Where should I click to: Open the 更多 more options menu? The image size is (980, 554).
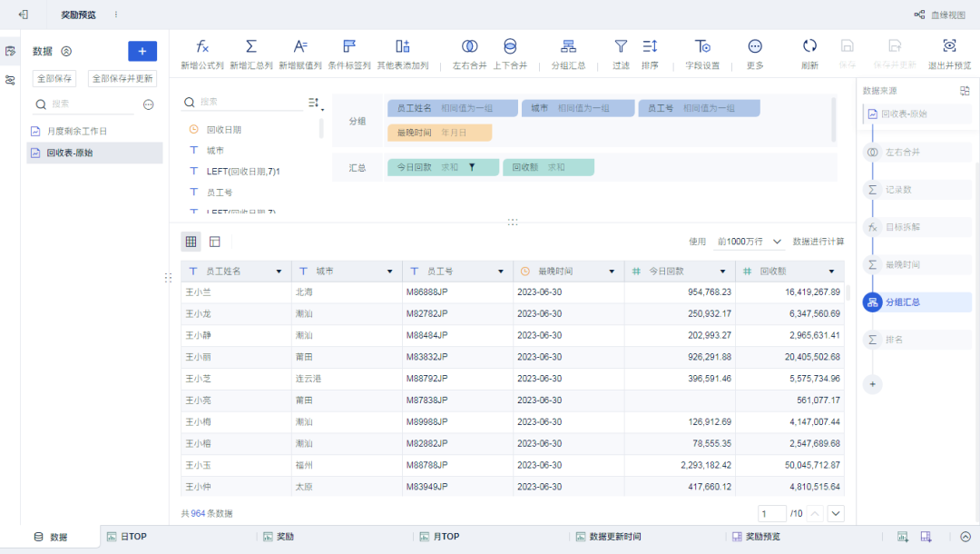(x=755, y=54)
